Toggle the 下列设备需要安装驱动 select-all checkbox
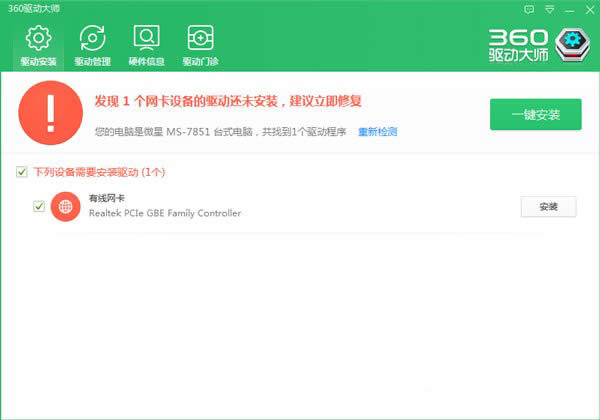The image size is (600, 420). (x=22, y=172)
